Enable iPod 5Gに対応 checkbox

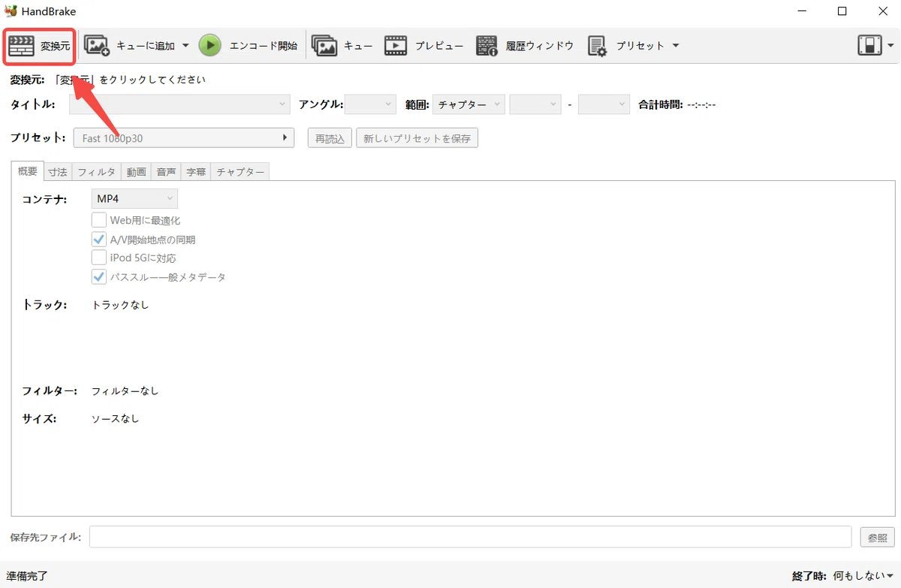pyautogui.click(x=98, y=258)
